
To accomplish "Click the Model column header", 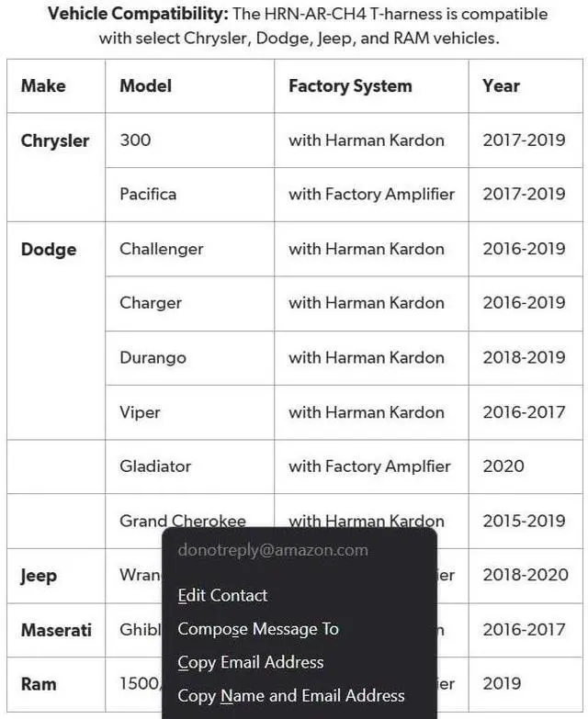I will click(145, 85).
